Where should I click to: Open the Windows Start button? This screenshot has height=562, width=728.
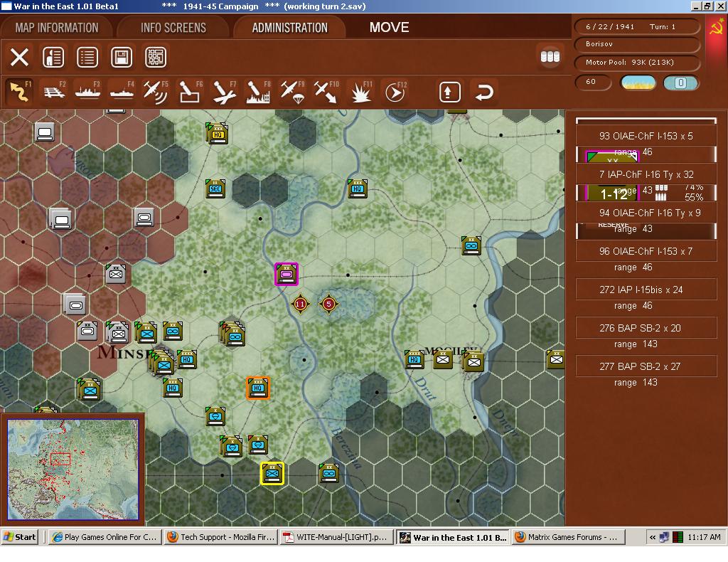pos(19,537)
